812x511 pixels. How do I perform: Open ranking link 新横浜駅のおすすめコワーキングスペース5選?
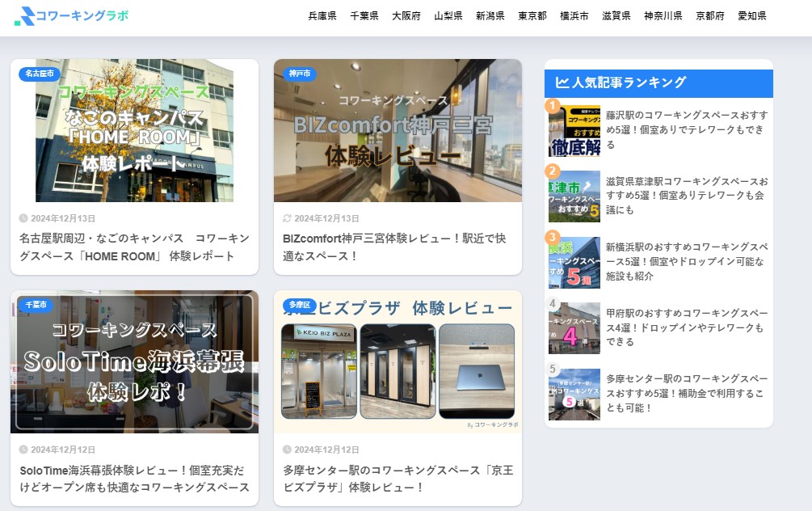point(687,261)
